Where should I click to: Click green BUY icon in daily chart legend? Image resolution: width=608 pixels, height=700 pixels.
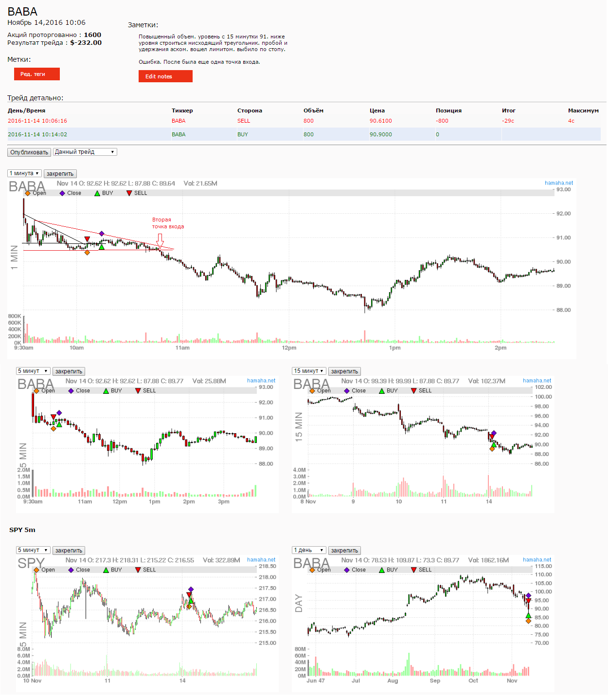pos(382,570)
